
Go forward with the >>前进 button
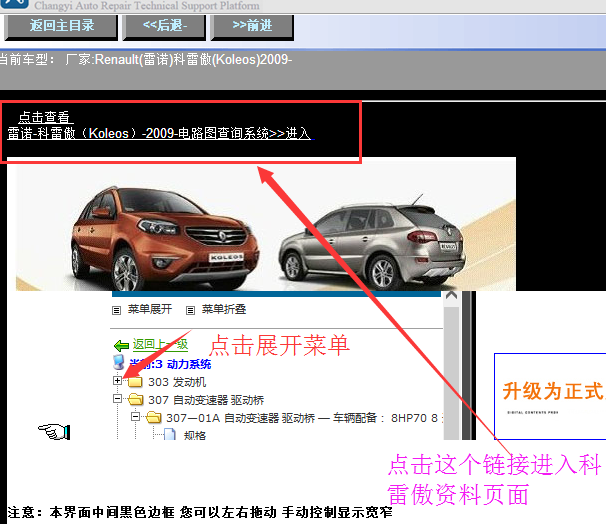click(252, 27)
